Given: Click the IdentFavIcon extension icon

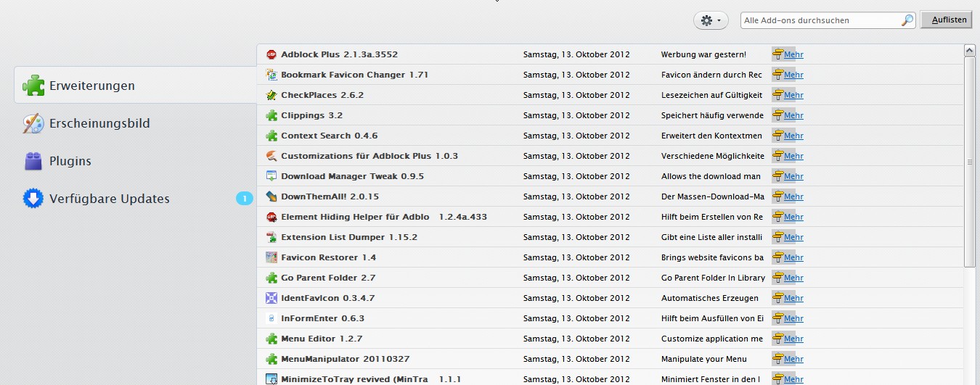Looking at the screenshot, I should 271,298.
